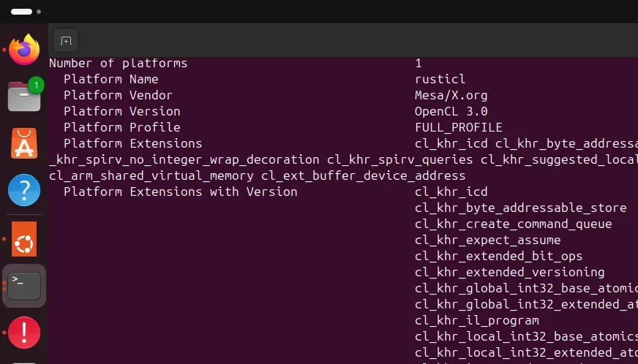Image resolution: width=638 pixels, height=364 pixels.
Task: Open the blue Help question-mark icon
Action: click(24, 190)
